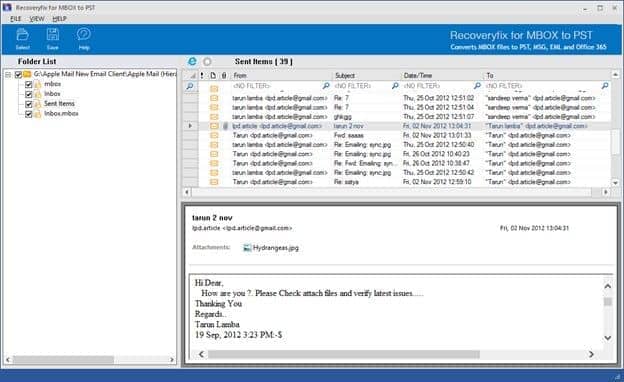
Task: Open Hydrangeas.jpg attachment
Action: pyautogui.click(x=271, y=248)
